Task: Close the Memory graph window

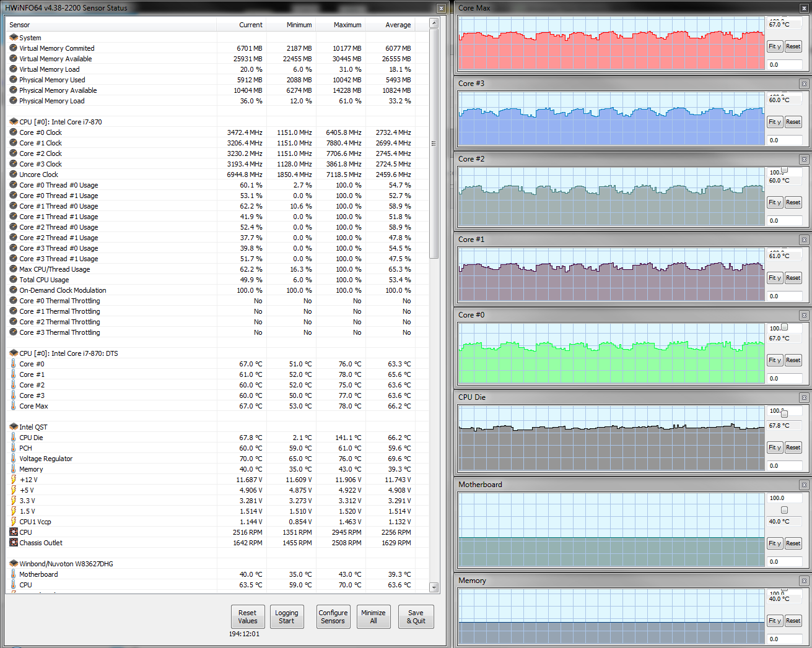Action: point(804,581)
